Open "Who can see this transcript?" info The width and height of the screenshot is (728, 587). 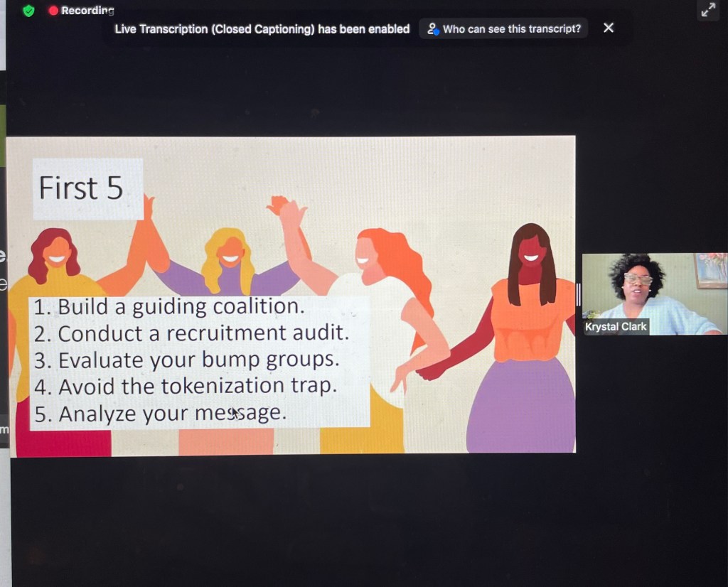point(511,28)
